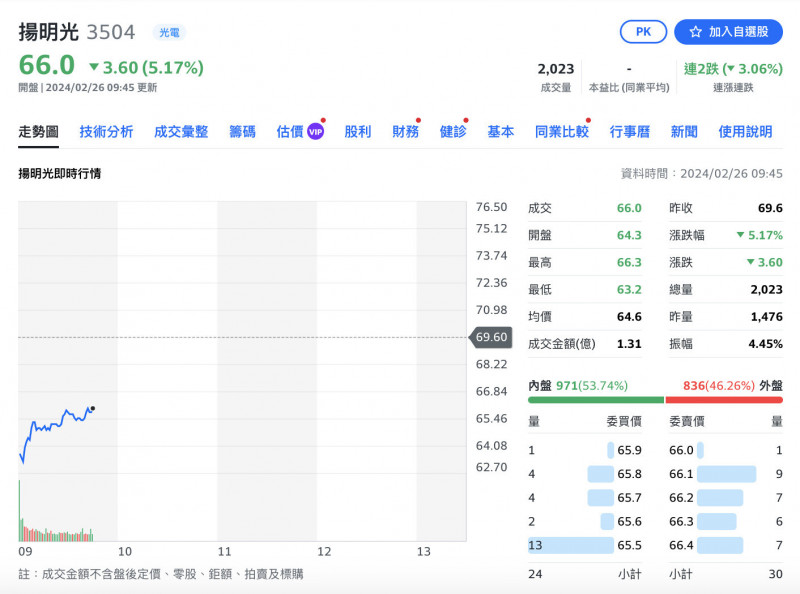Screen dimensions: 800x594
Task: Click the 本益比 (同業平均) label
Action: 629,88
